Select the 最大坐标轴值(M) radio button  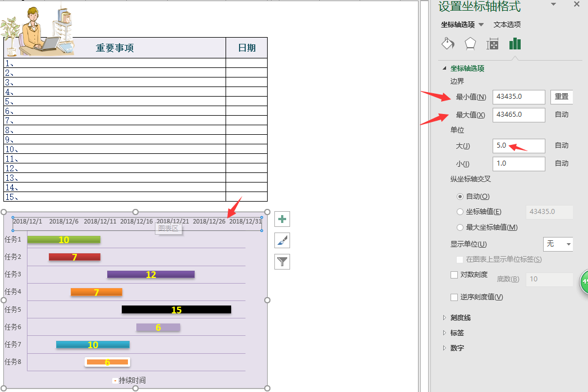tap(460, 227)
